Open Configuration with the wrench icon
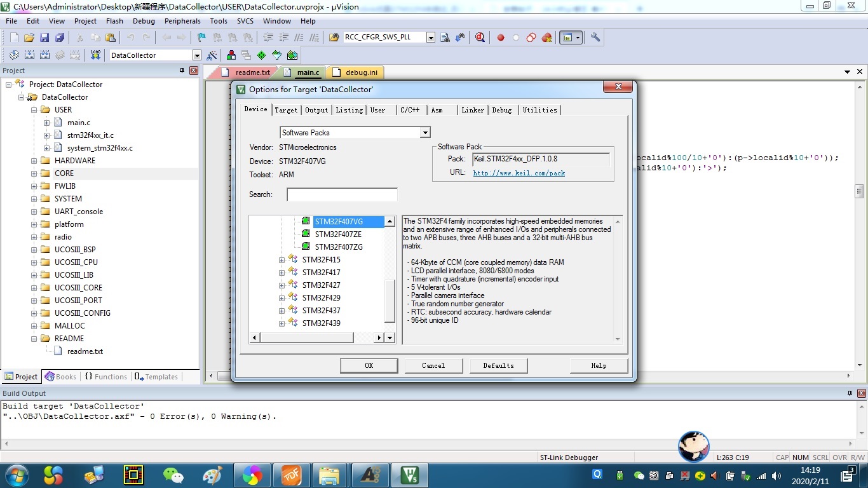 595,37
